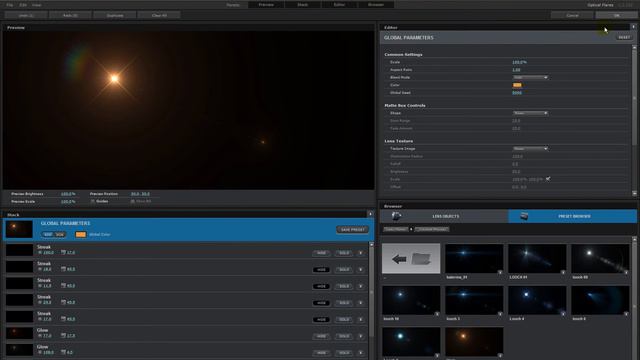Open the Color swatch in Common Settings
This screenshot has height=360, width=640.
point(517,85)
